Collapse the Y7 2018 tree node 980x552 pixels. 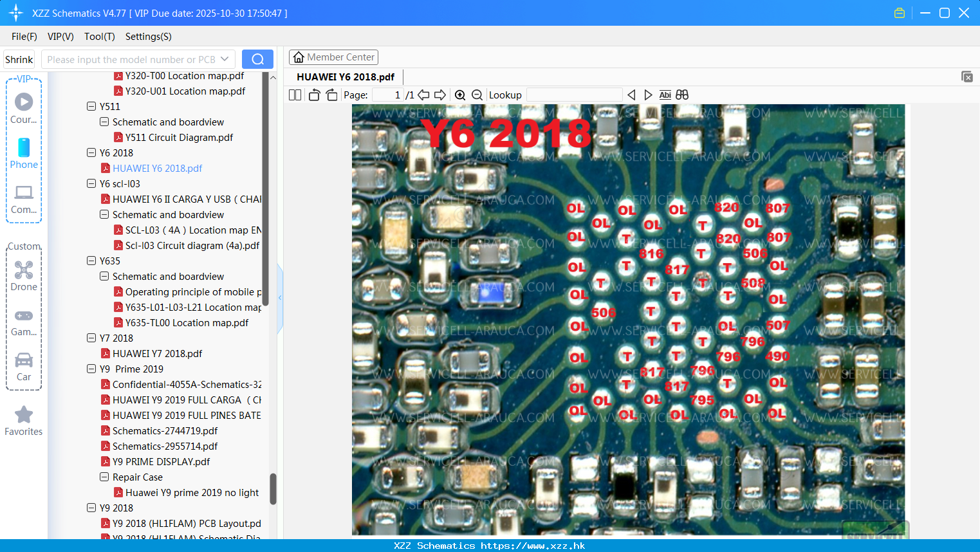pos(91,338)
